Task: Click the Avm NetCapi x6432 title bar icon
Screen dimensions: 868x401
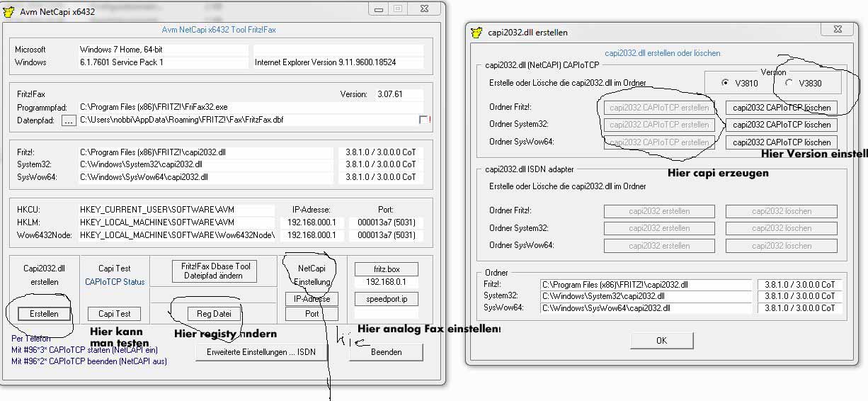Action: tap(9, 11)
